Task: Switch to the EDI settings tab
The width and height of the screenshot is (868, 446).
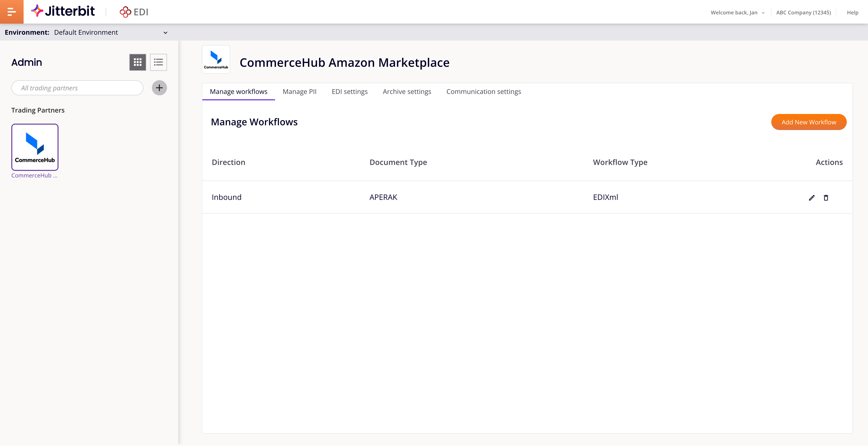Action: pos(350,91)
